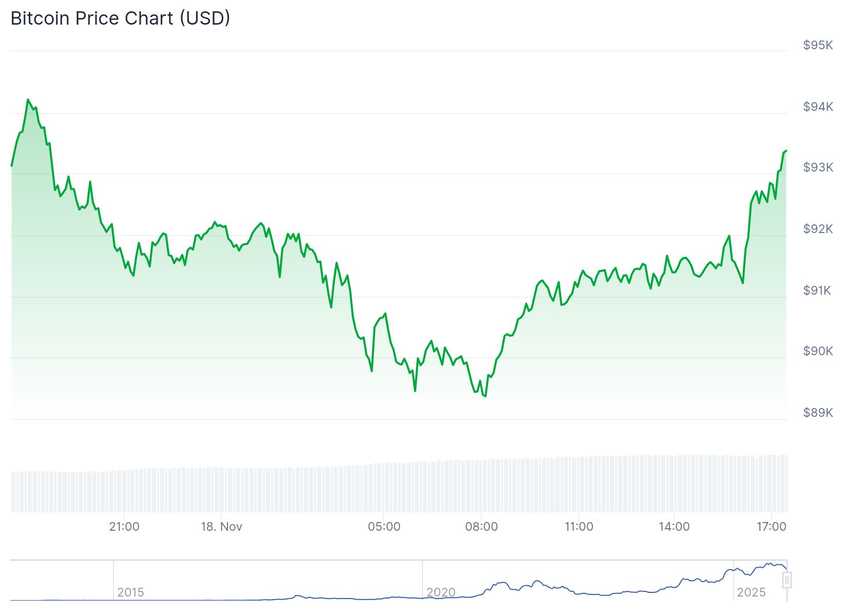Click the 21:00 time axis label
Viewport: 844px width, 616px height.
point(124,527)
